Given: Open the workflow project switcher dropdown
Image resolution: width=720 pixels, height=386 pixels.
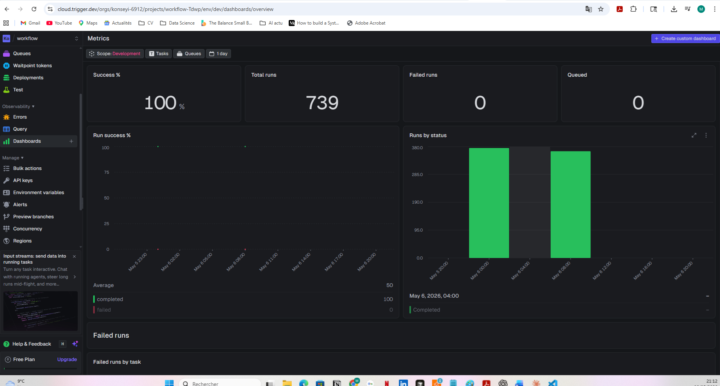Looking at the screenshot, I should click(x=40, y=39).
